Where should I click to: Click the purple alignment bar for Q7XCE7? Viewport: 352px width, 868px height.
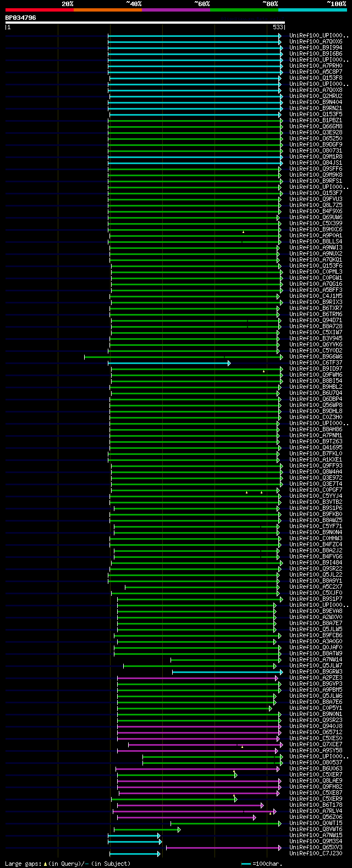206,745
